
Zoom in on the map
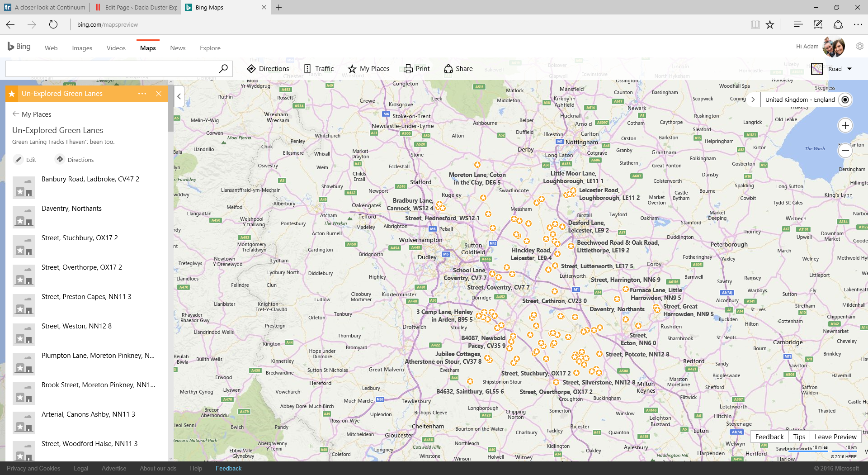point(845,125)
